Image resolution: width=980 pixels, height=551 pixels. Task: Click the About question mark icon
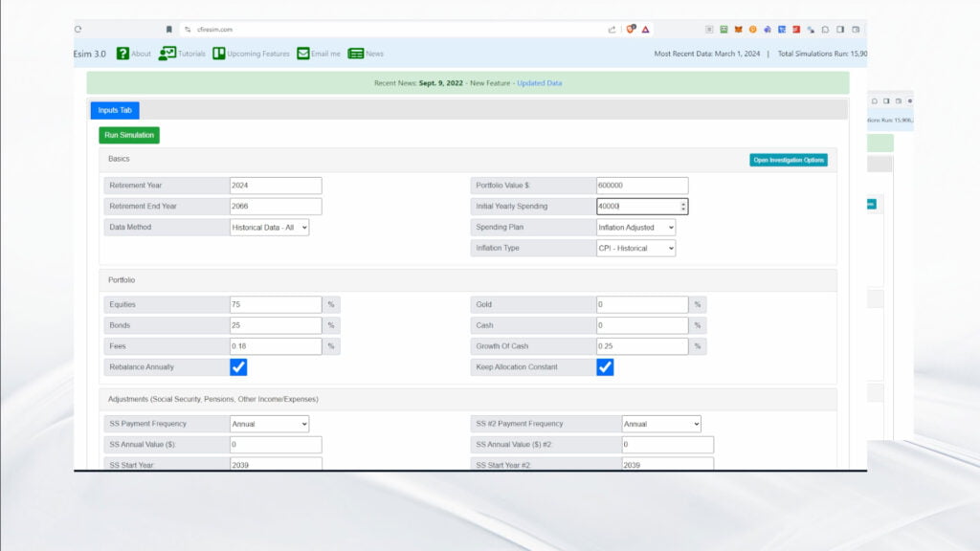click(122, 54)
